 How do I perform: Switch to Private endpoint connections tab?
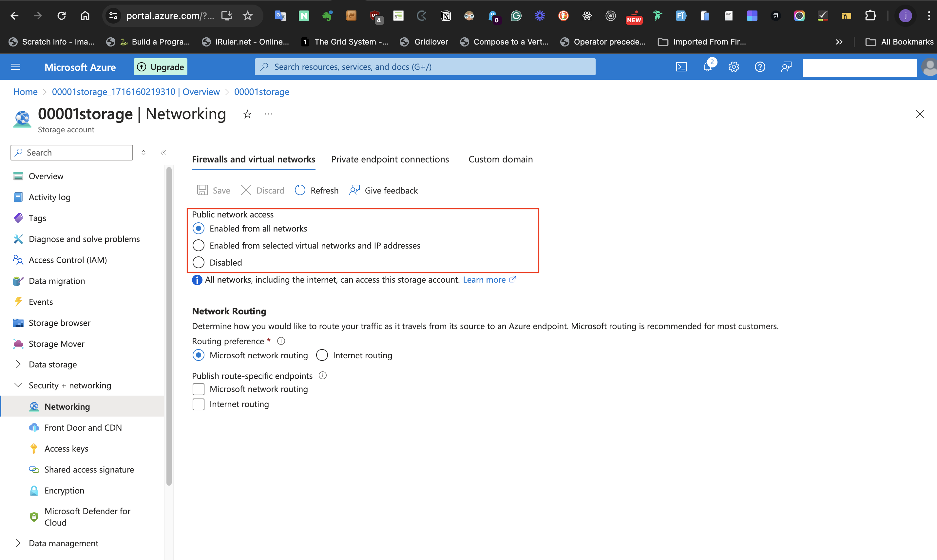[x=390, y=159]
